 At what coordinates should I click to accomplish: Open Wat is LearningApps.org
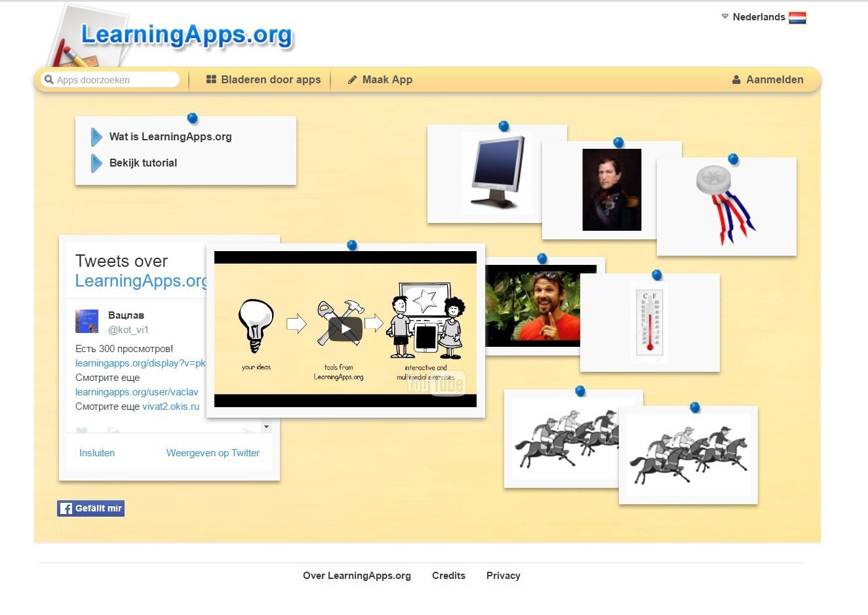pyautogui.click(x=170, y=136)
